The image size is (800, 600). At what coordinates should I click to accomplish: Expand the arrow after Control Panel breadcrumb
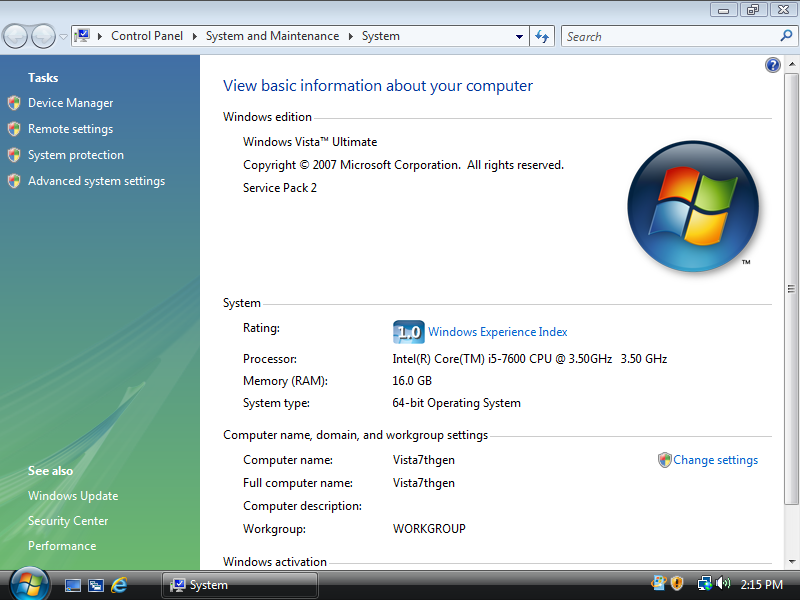pos(195,36)
